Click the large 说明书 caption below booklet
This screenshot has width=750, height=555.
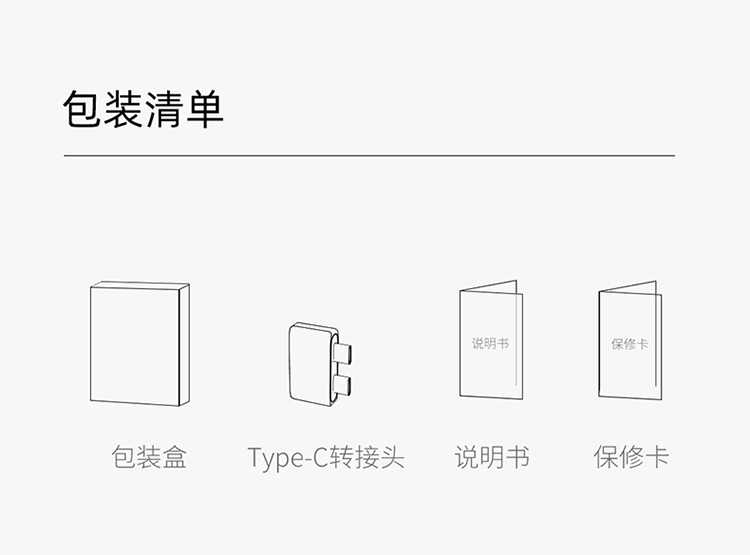pos(492,457)
